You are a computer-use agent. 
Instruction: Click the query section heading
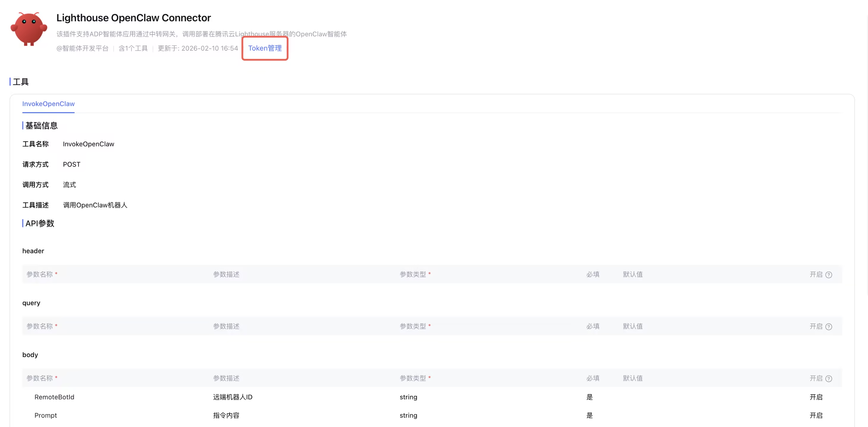click(x=31, y=303)
